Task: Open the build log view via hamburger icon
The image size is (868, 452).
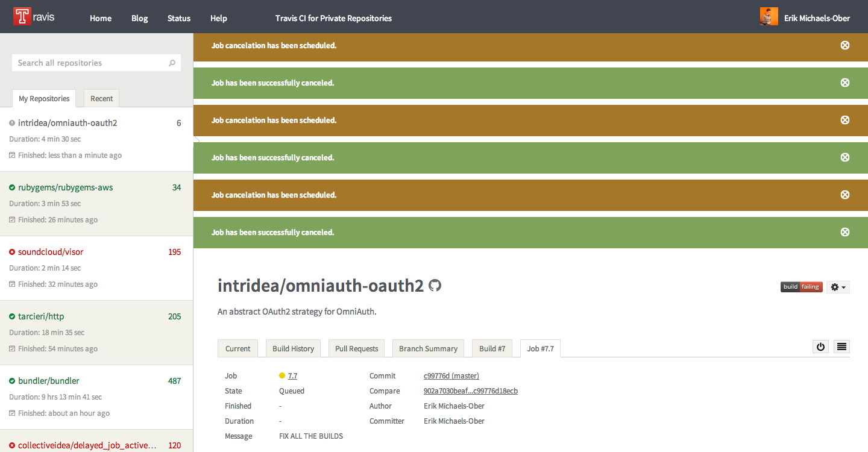Action: (841, 347)
